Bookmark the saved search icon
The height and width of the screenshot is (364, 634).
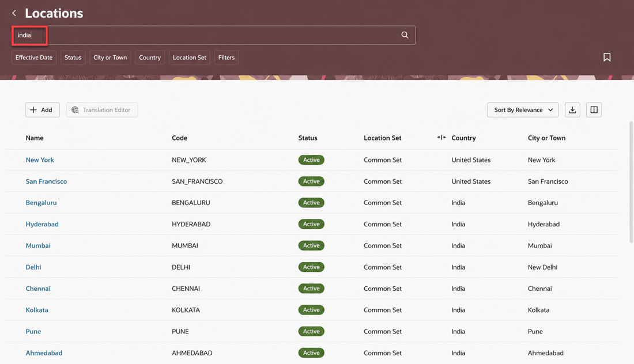pos(607,58)
